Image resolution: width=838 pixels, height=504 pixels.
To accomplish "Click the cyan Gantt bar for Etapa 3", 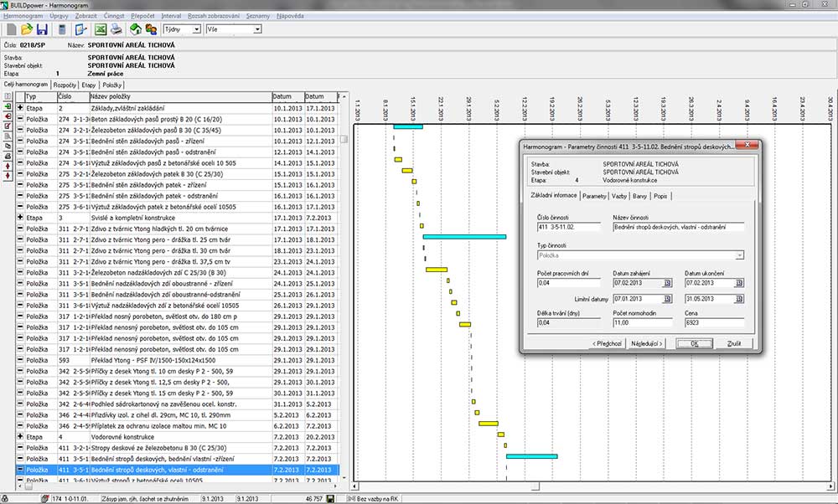I will pyautogui.click(x=464, y=237).
